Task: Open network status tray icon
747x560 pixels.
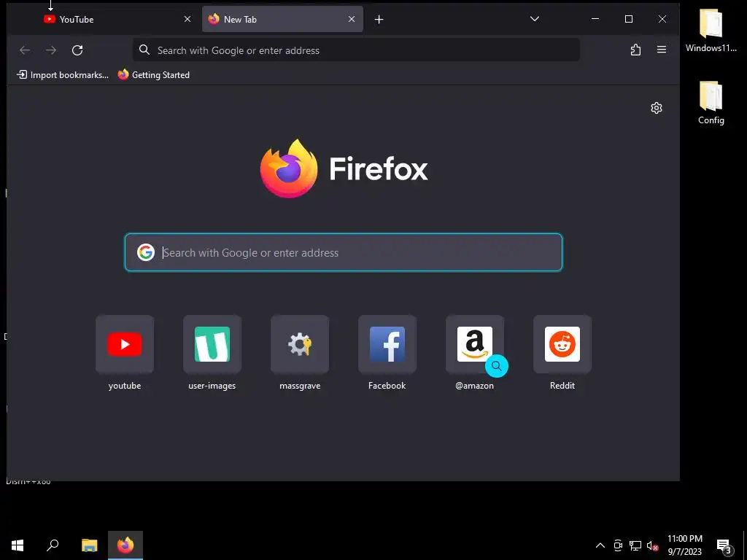Action: coord(635,545)
